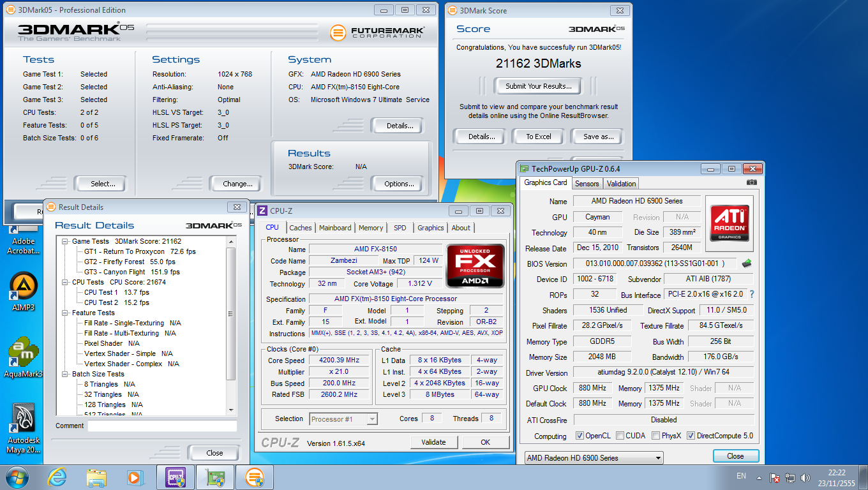Click the OK button in CPU-Z

(486, 442)
